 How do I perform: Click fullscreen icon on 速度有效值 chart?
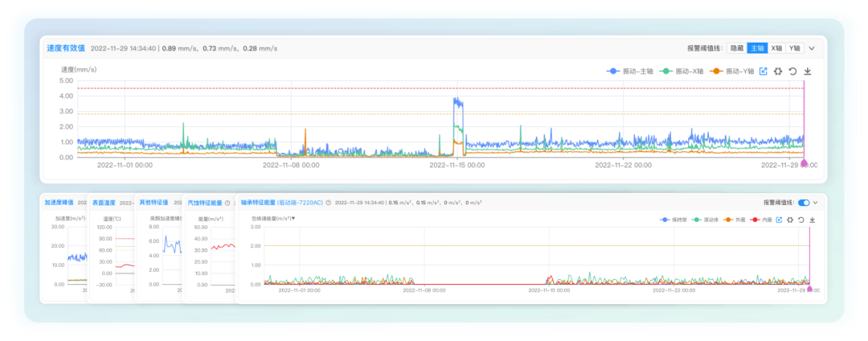click(x=778, y=72)
